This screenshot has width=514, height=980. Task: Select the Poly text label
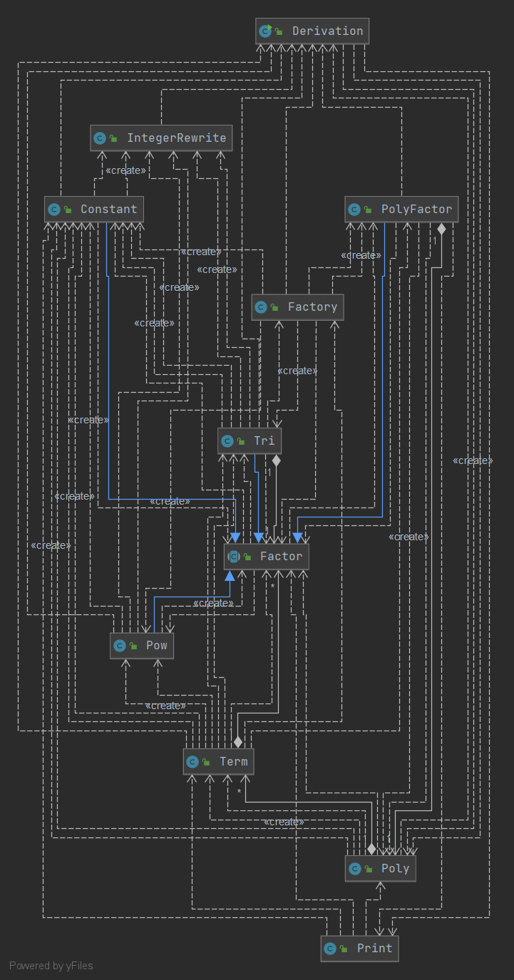tap(395, 868)
